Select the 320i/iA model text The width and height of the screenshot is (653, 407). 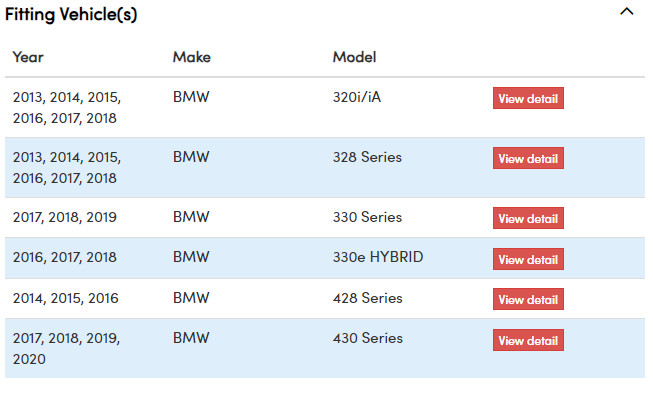pos(357,97)
